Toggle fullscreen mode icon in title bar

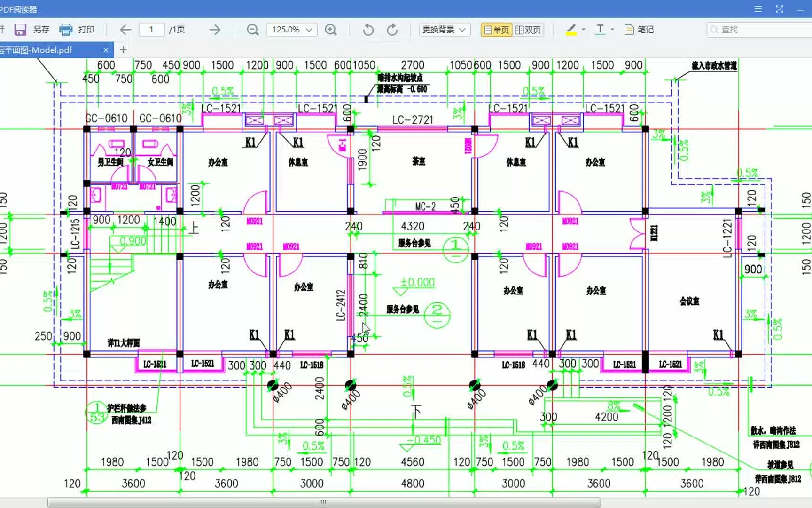pyautogui.click(x=780, y=9)
